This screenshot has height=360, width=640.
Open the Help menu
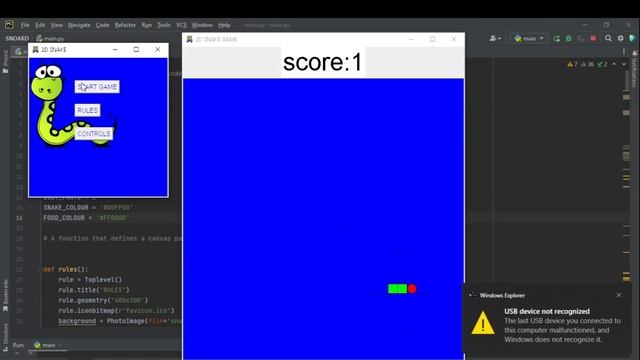point(224,25)
